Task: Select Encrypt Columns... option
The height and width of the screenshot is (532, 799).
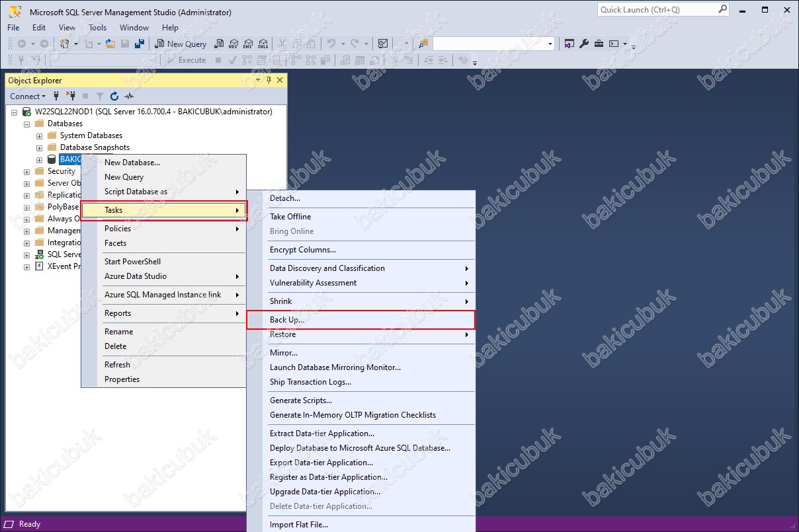Action: coord(360,249)
